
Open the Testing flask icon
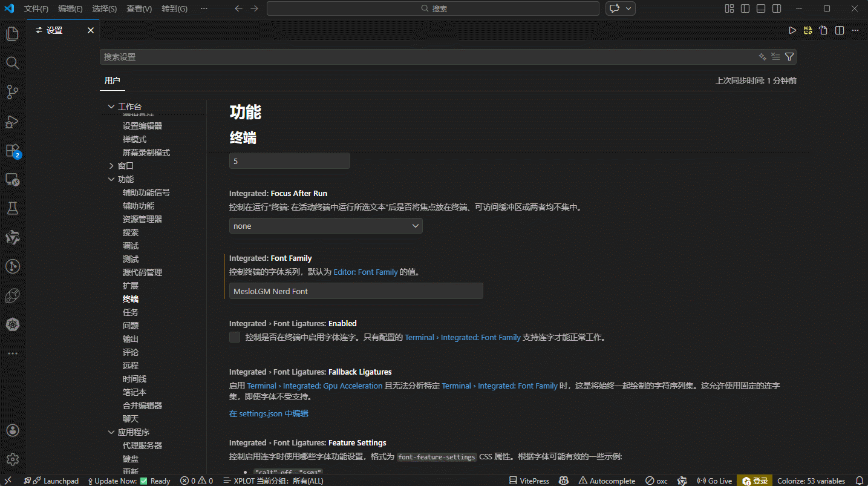(12, 209)
